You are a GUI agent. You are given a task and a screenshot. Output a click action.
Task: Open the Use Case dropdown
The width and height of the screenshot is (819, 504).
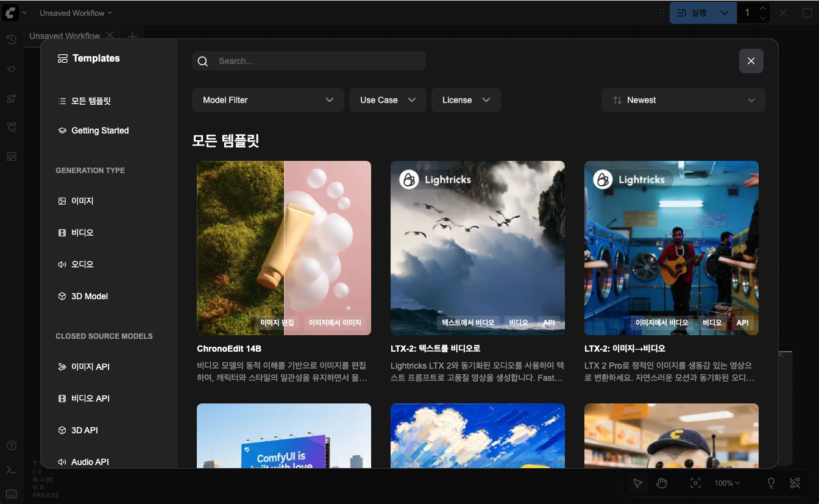pos(387,100)
